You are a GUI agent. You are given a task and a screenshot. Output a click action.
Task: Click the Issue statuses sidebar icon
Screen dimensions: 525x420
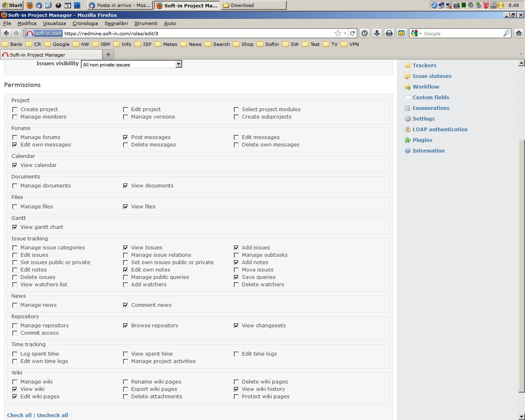(408, 76)
